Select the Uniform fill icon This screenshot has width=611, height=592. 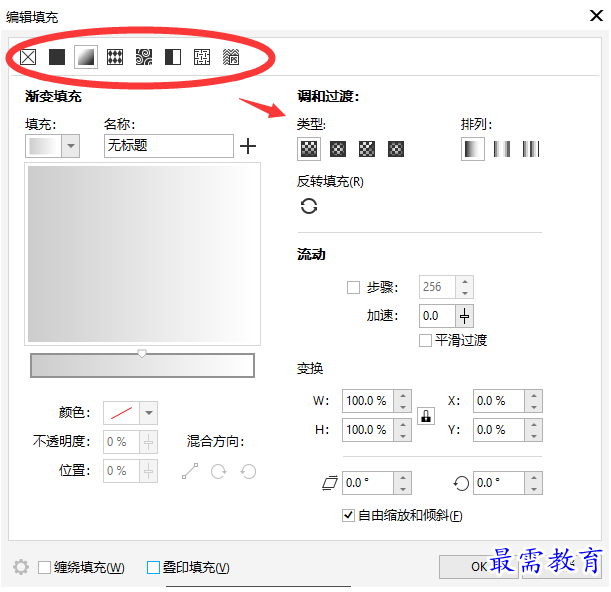57,57
